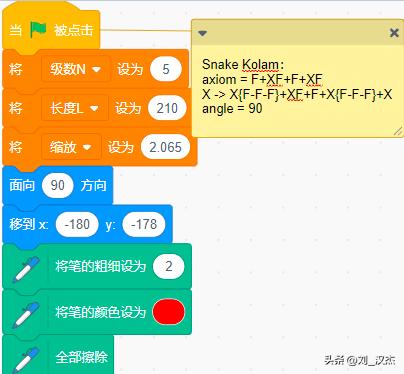Collapse the comment with arrow toggle
This screenshot has height=374, width=404.
[202, 33]
